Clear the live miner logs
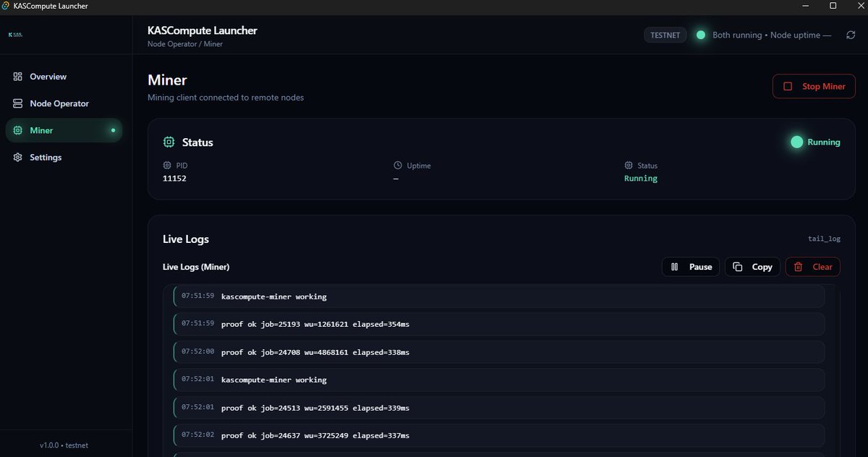Image resolution: width=868 pixels, height=457 pixels. tap(813, 267)
